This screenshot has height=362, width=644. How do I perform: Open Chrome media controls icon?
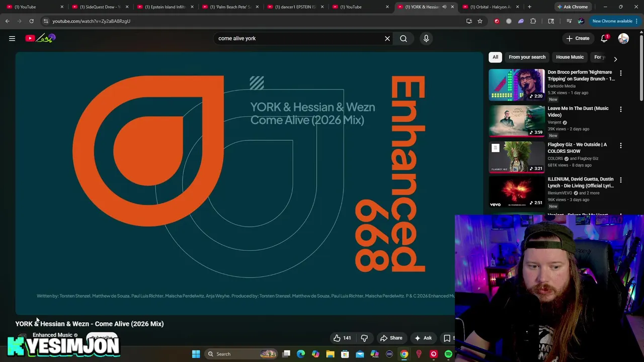point(569,21)
